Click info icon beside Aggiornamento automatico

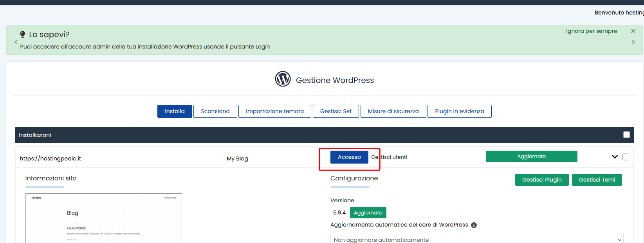click(474, 225)
